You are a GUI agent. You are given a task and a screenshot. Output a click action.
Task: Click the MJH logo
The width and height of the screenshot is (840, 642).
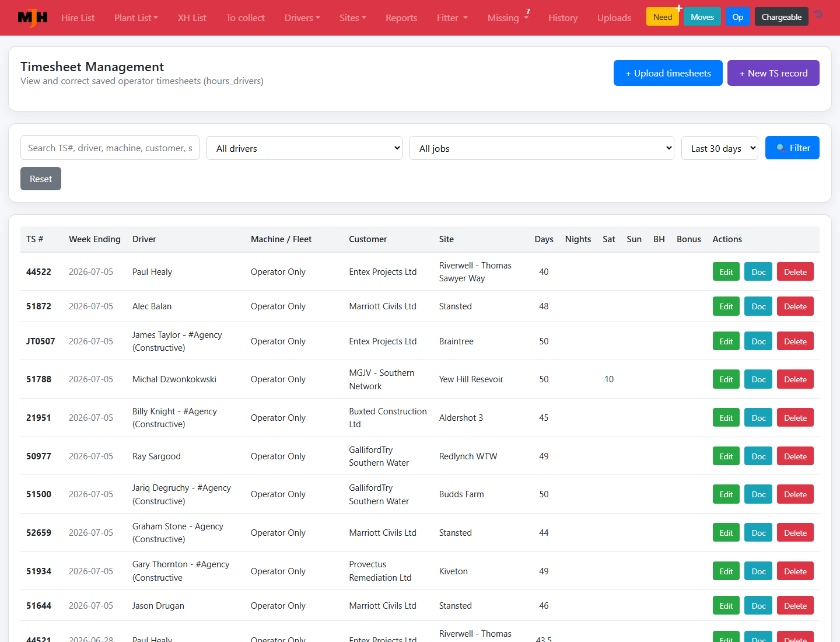click(33, 18)
